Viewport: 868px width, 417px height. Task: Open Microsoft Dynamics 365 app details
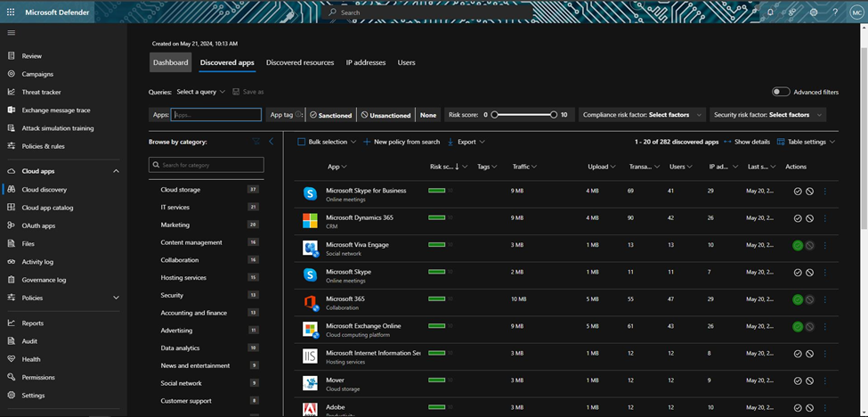(x=360, y=217)
